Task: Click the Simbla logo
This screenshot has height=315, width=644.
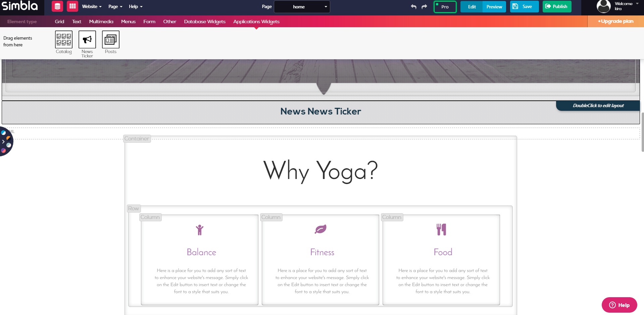Action: tap(19, 6)
